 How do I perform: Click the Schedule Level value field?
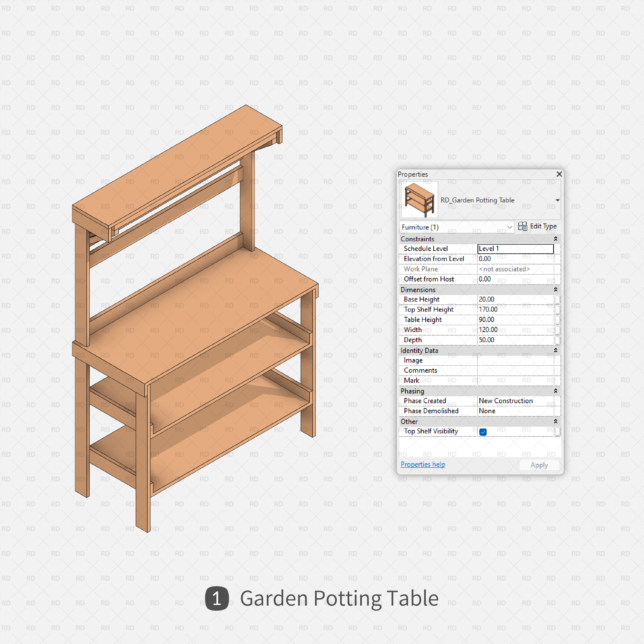pos(515,249)
